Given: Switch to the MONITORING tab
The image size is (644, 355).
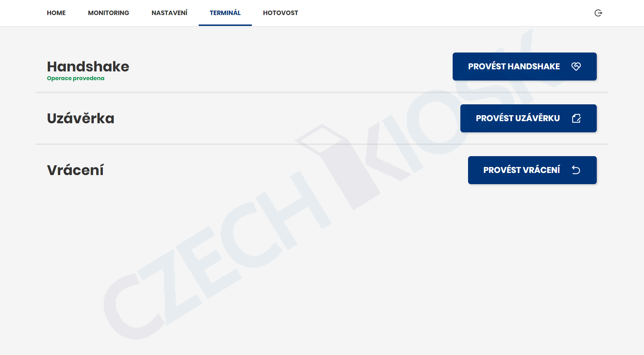Looking at the screenshot, I should point(108,13).
